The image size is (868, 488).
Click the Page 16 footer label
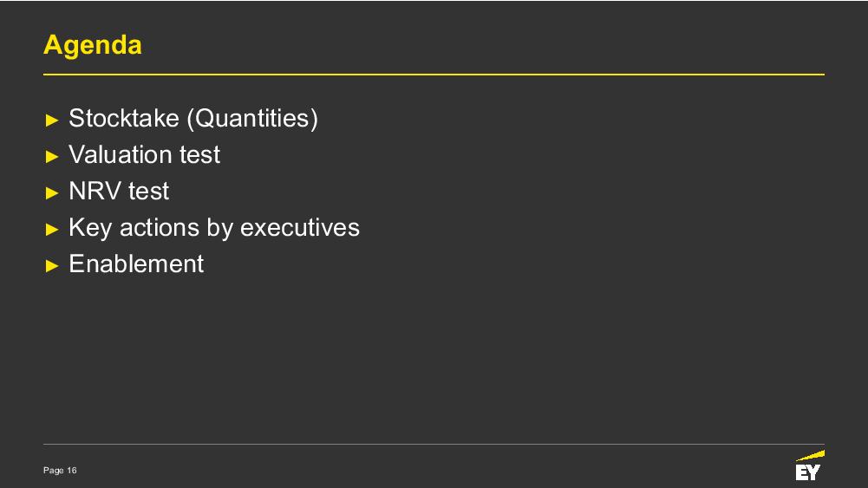point(60,471)
